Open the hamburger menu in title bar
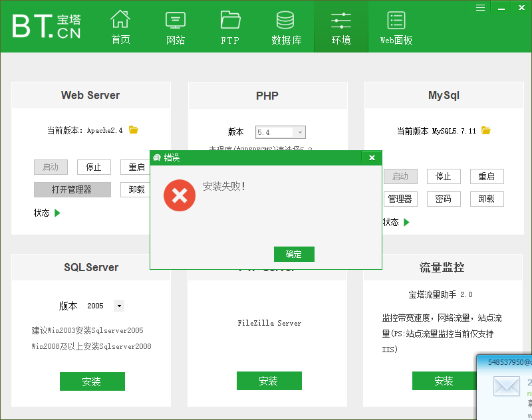The image size is (532, 420). coord(480,7)
